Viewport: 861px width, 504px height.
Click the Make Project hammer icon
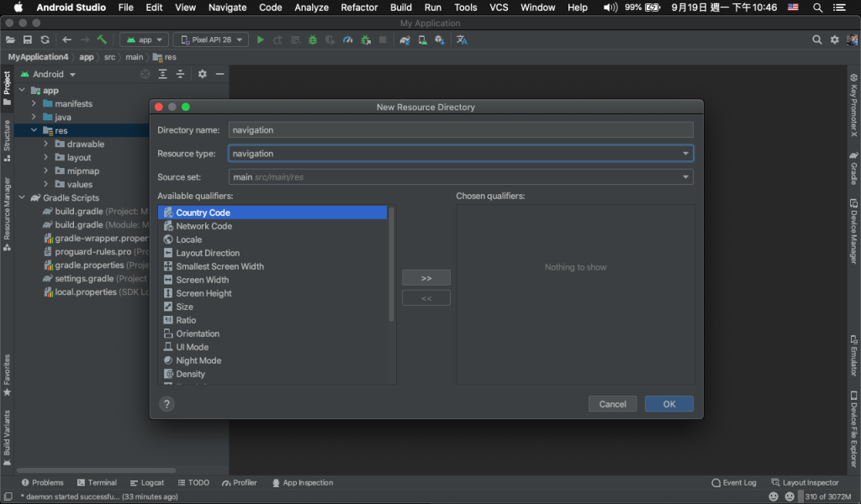(102, 40)
